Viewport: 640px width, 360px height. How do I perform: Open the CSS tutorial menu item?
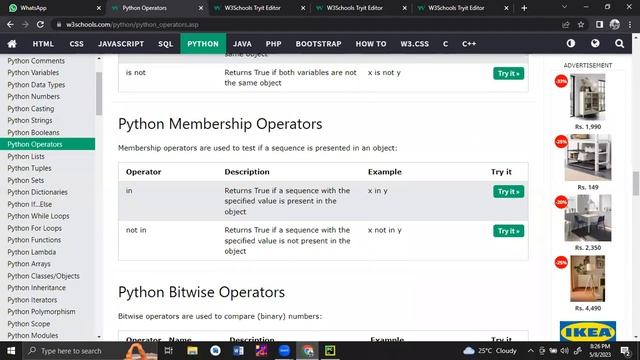pos(76,44)
